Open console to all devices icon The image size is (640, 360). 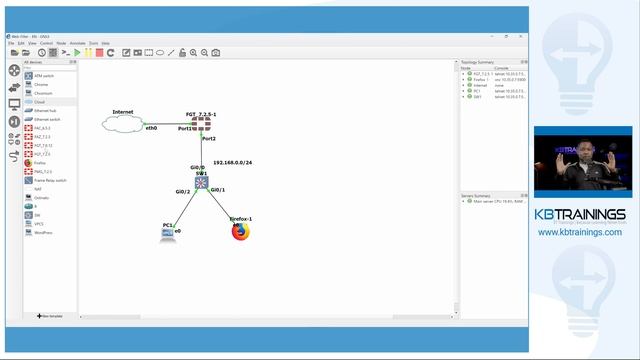pyautogui.click(x=65, y=53)
